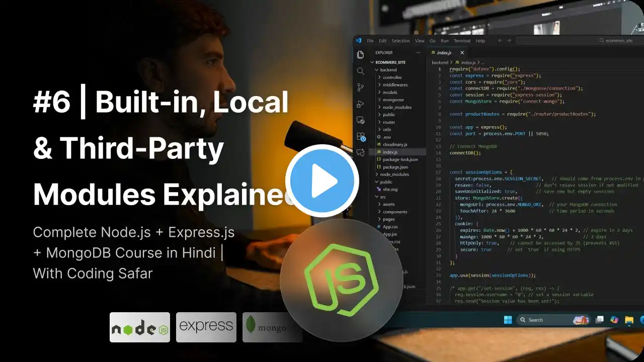This screenshot has width=644, height=362.
Task: Open the Selection menu
Action: tap(400, 41)
